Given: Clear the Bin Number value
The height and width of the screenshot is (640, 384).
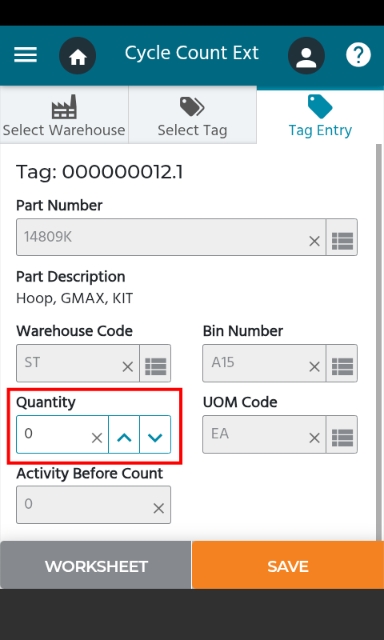Looking at the screenshot, I should pos(314,367).
